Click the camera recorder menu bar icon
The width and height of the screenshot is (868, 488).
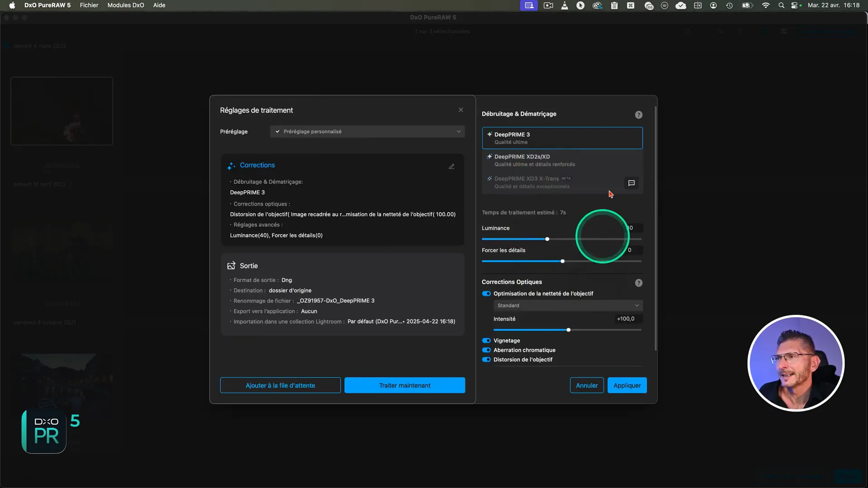[x=548, y=5]
